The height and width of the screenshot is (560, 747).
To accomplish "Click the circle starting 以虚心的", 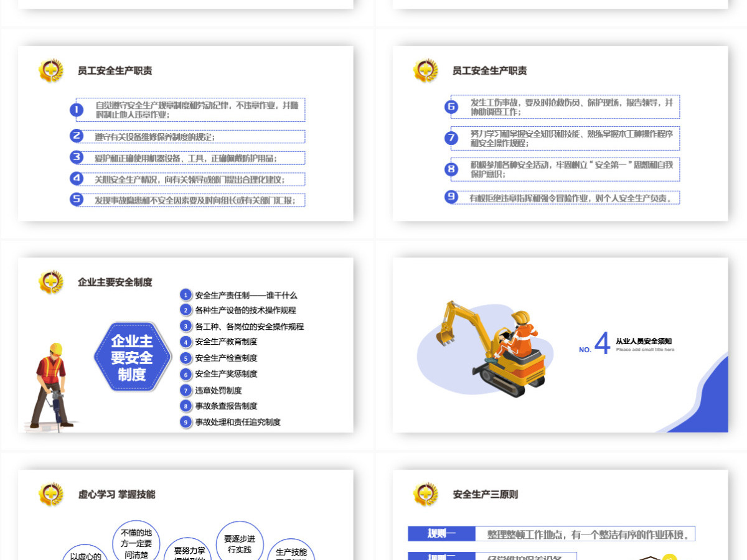I will tap(85, 553).
